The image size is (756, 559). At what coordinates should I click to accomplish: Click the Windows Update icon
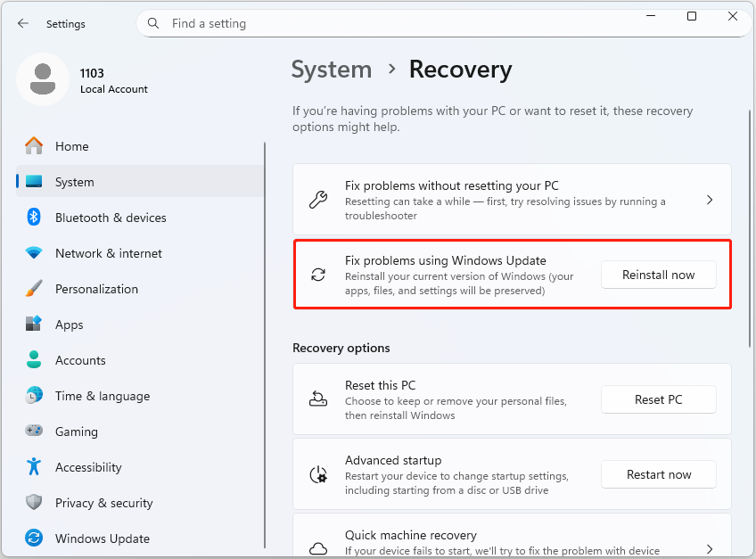tap(34, 538)
